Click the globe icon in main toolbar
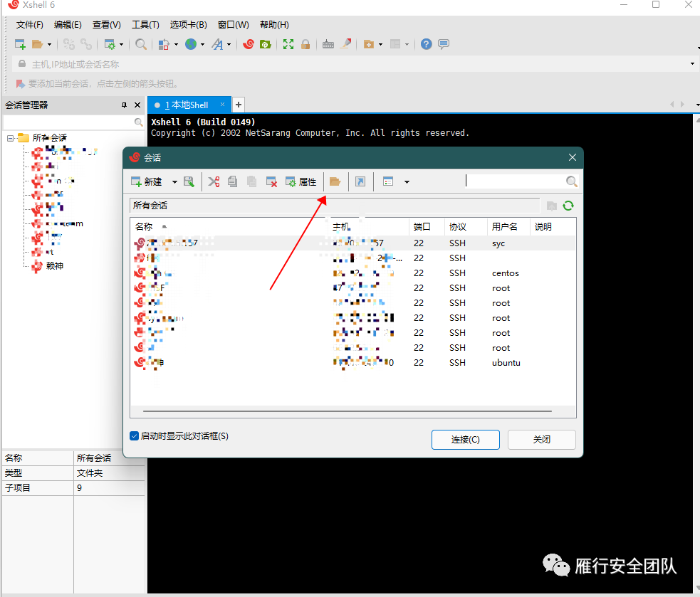 (191, 44)
